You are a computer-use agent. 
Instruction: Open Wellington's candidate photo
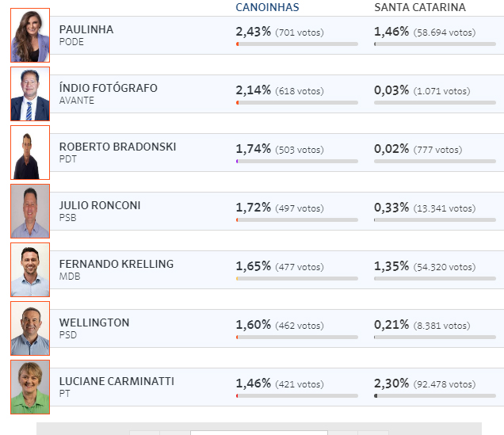pos(30,328)
